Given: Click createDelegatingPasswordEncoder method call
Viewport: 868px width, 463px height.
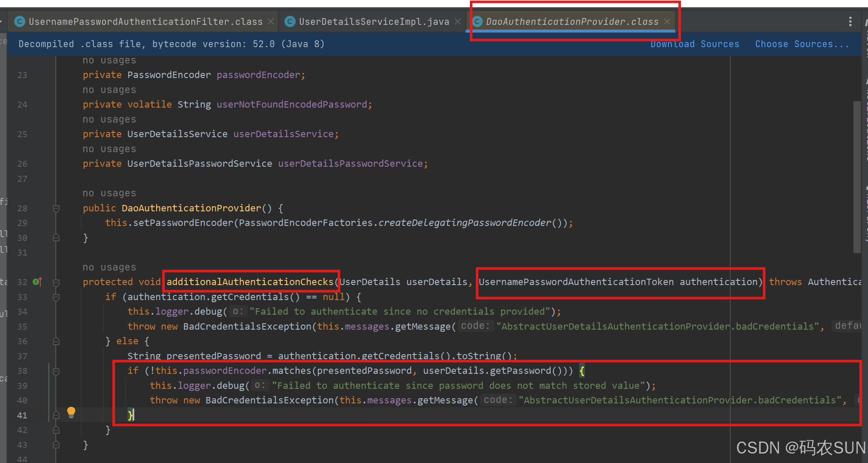Looking at the screenshot, I should pos(465,222).
